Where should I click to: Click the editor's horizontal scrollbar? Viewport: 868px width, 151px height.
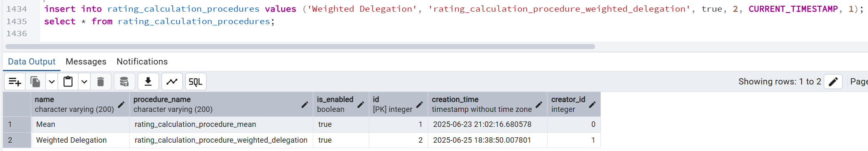coord(300,47)
